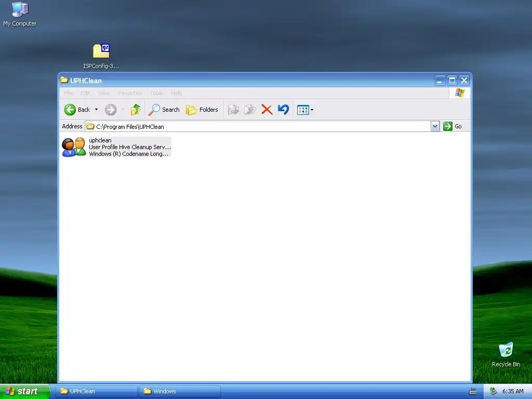The width and height of the screenshot is (532, 399).
Task: Open the File menu
Action: (68, 93)
